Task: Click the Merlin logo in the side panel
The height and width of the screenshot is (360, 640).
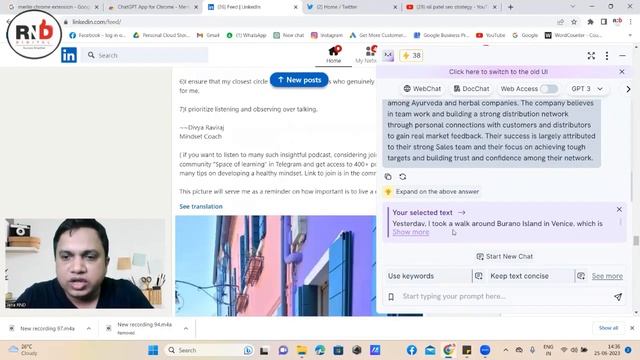Action: point(388,56)
